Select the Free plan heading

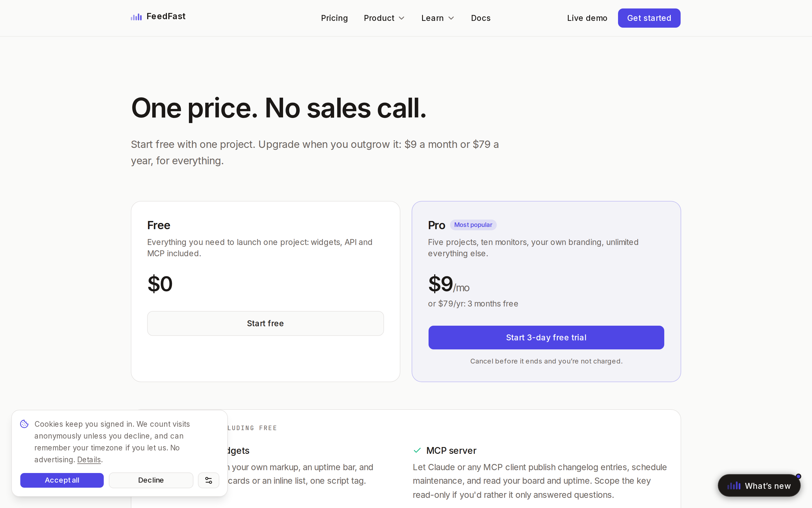(x=159, y=225)
